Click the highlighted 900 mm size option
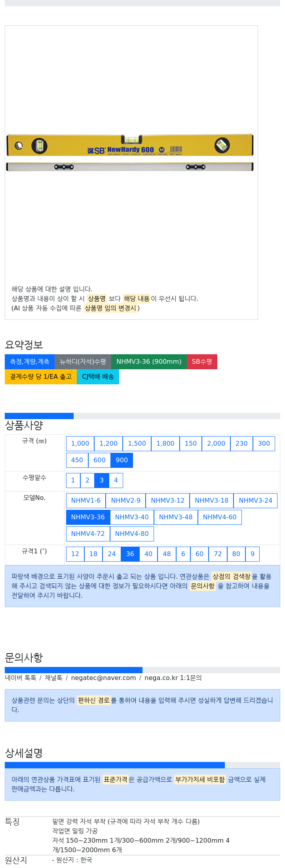 (x=122, y=460)
